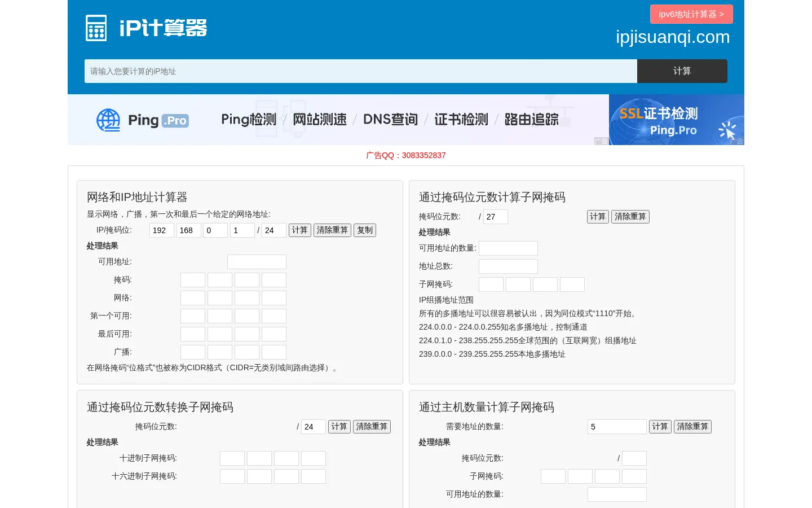Click the 地址总数 result field

(508, 266)
